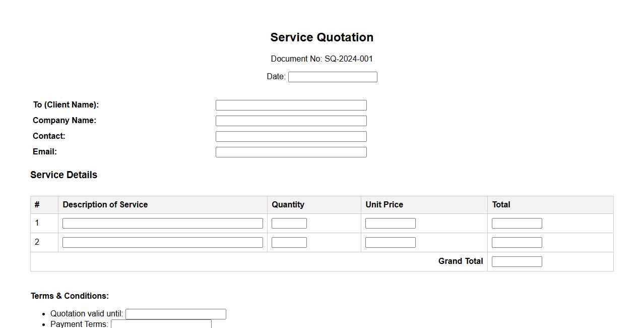Click row 2 Unit Price input
This screenshot has height=328, width=644.
click(x=390, y=242)
